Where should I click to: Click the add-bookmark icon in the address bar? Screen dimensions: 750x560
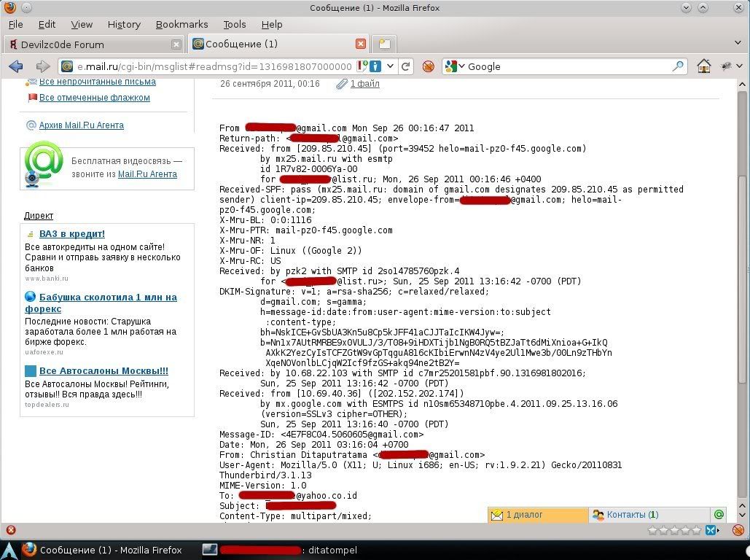pyautogui.click(x=362, y=66)
